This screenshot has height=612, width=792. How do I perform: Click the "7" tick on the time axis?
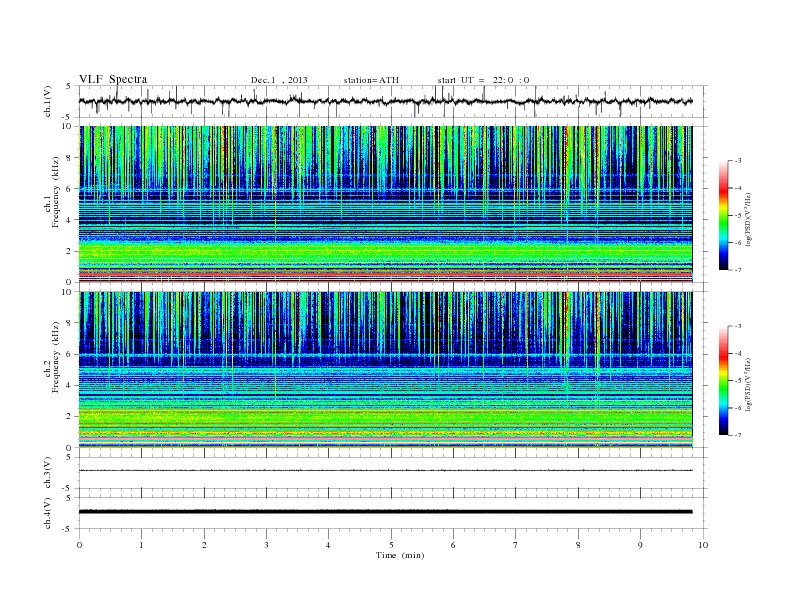515,545
